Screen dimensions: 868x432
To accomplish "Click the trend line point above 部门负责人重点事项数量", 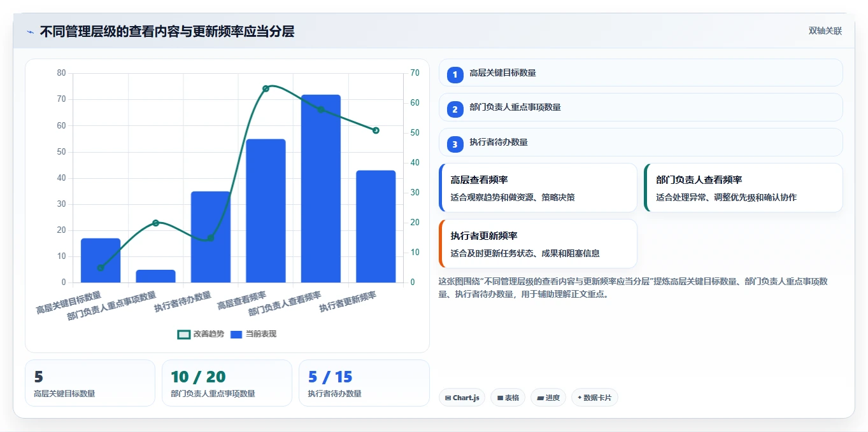I will [x=155, y=223].
